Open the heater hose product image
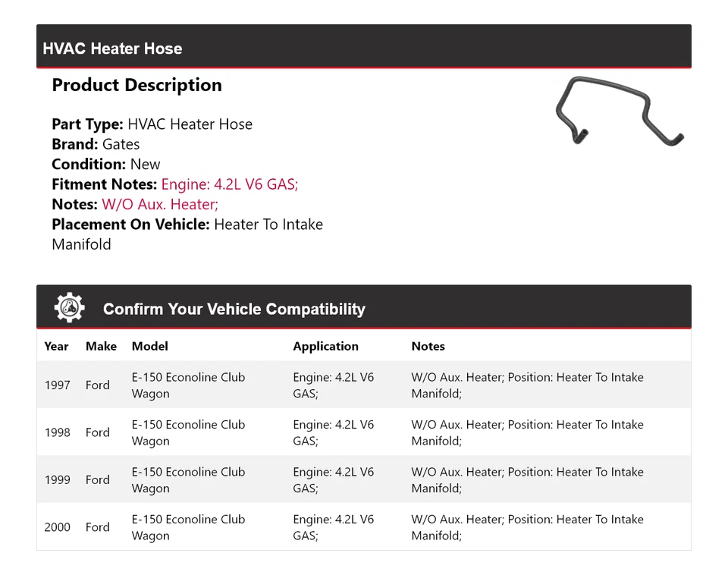Image resolution: width=728 pixels, height=575 pixels. click(x=620, y=112)
